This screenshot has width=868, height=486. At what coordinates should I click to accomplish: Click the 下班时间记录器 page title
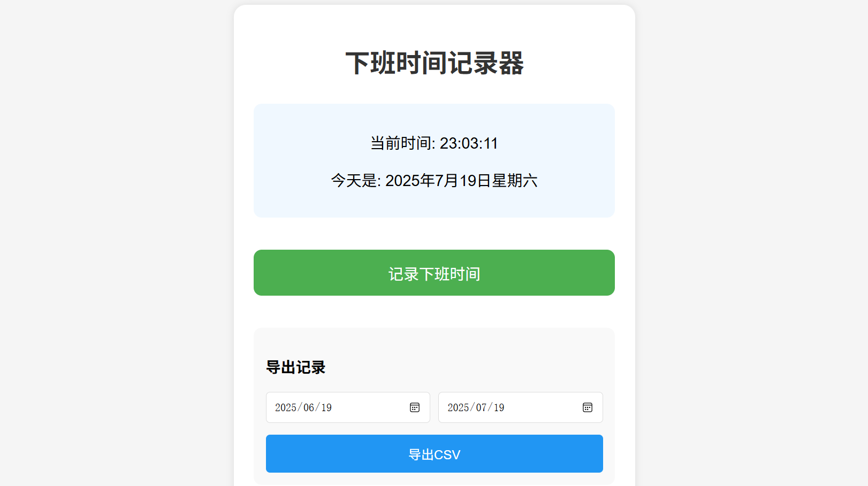(434, 63)
